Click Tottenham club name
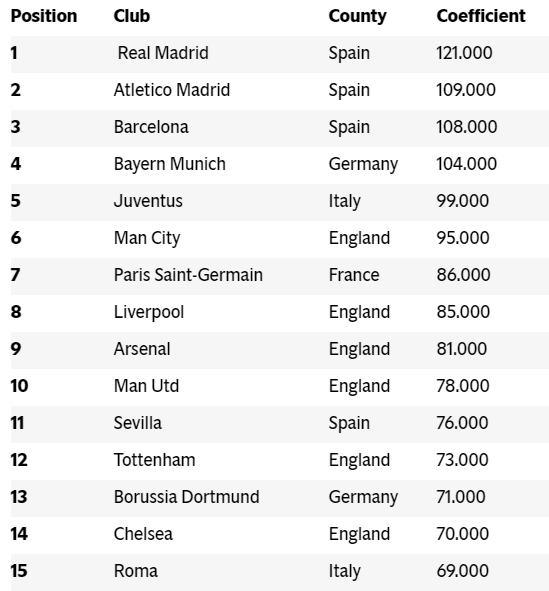The image size is (549, 591). pyautogui.click(x=154, y=459)
